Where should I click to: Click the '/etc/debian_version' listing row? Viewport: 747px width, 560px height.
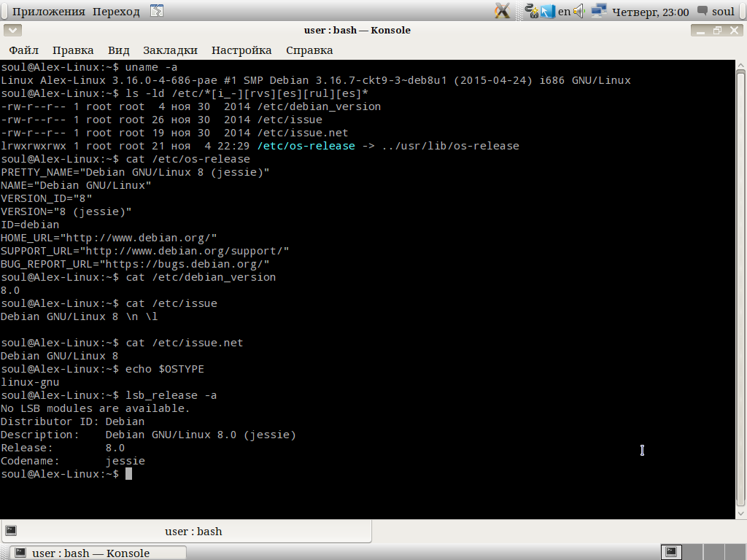pyautogui.click(x=190, y=106)
